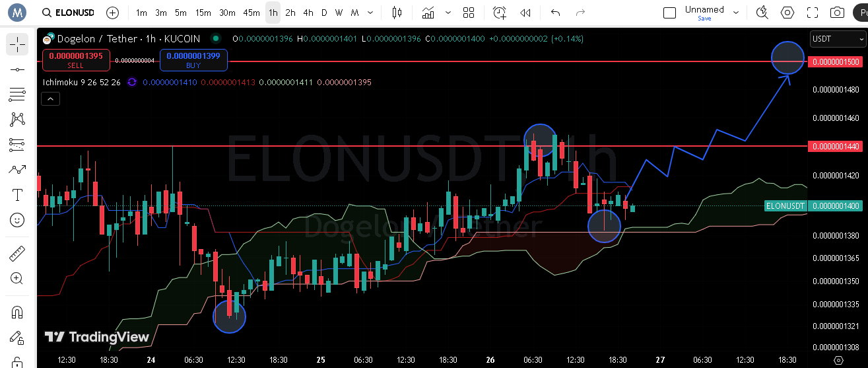Select the 3m timeframe
Screen dimensions: 868x368
click(161, 13)
